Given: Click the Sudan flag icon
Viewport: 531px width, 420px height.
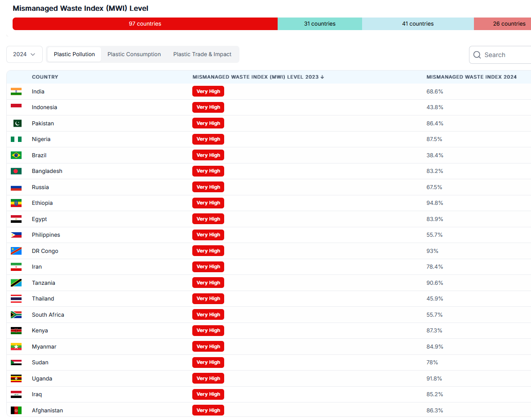Looking at the screenshot, I should (16, 363).
